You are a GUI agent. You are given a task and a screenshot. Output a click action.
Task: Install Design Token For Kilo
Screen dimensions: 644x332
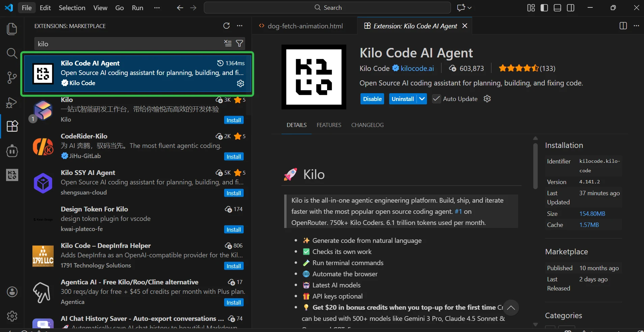234,230
